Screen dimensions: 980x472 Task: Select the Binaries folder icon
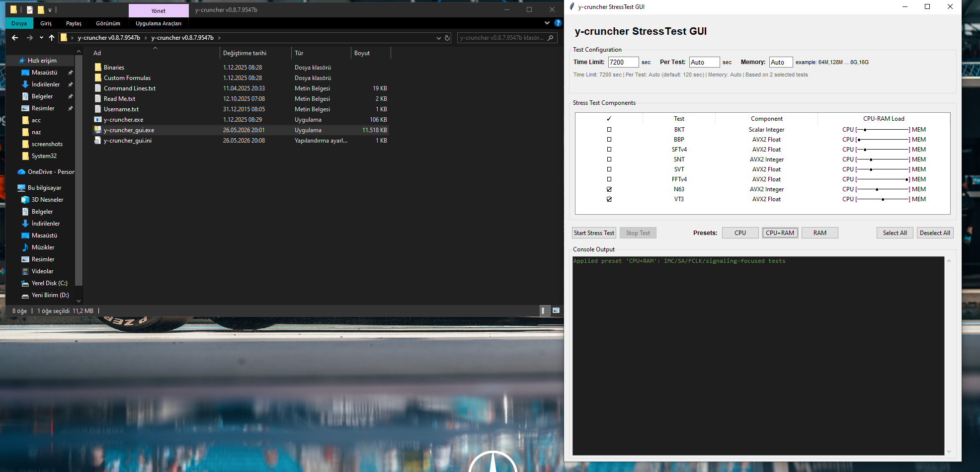coord(98,67)
